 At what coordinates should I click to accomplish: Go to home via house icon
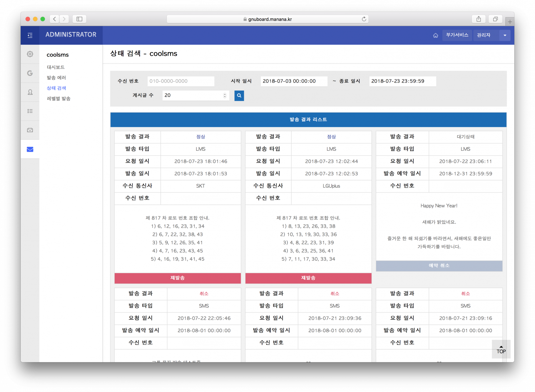point(435,35)
